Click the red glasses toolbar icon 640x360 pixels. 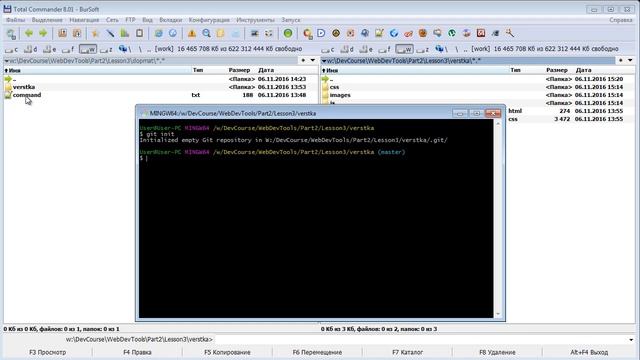[x=408, y=33]
